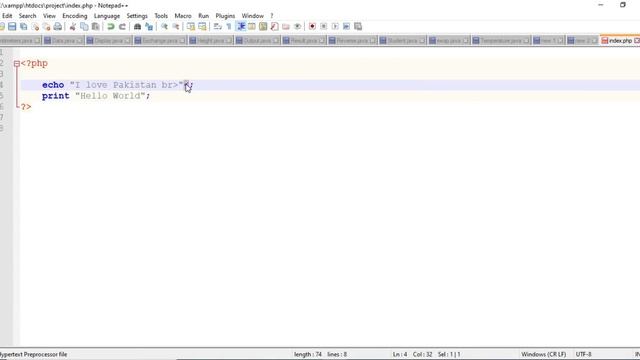Open the Macro menu
The height and width of the screenshot is (360, 640).
point(183,16)
